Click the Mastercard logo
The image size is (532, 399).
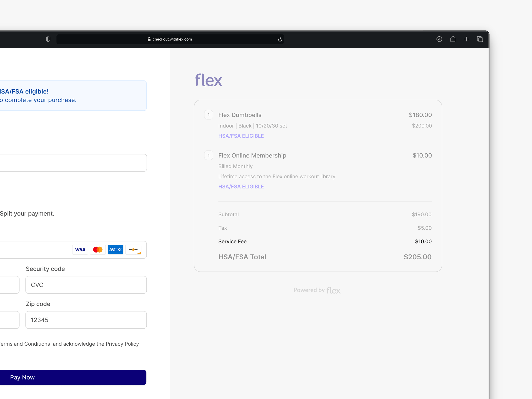click(x=98, y=250)
